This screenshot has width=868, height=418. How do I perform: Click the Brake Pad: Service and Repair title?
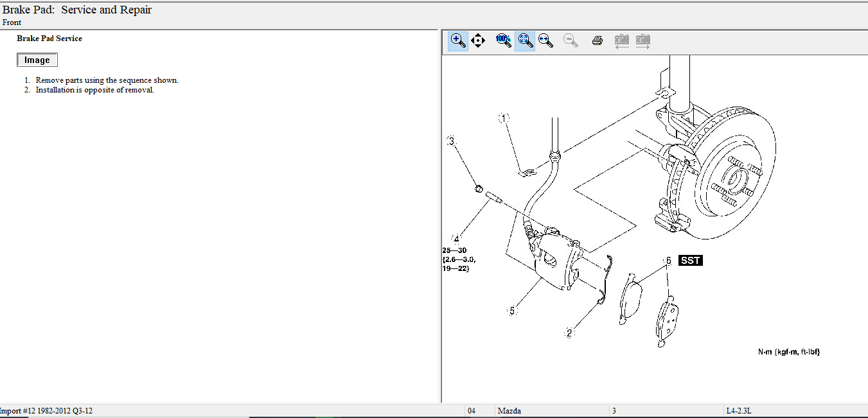pos(77,10)
